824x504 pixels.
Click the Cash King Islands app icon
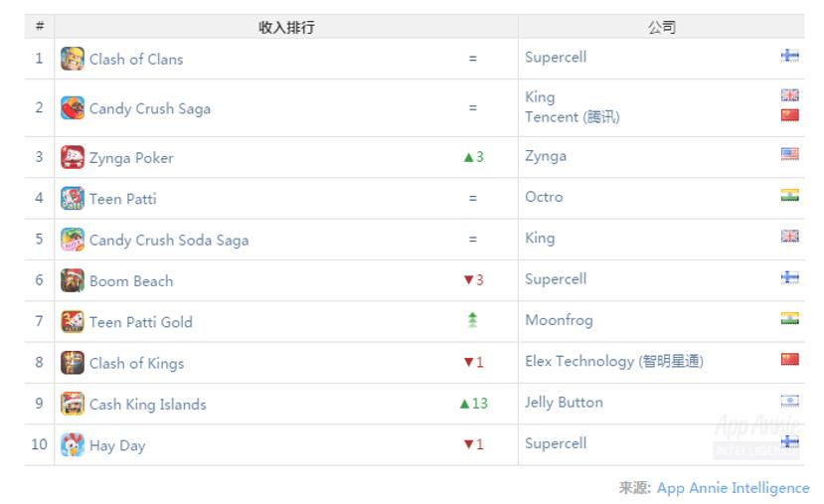tap(73, 404)
